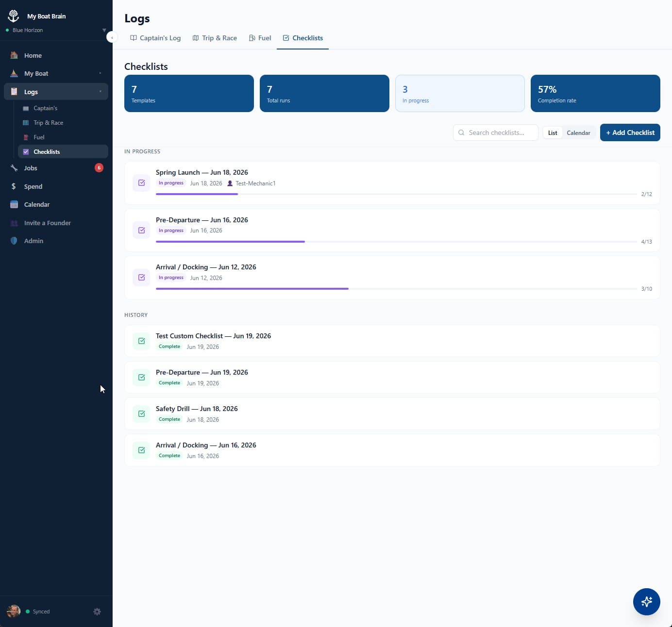Open the Admin sidebar link
The width and height of the screenshot is (672, 627).
pos(56,241)
